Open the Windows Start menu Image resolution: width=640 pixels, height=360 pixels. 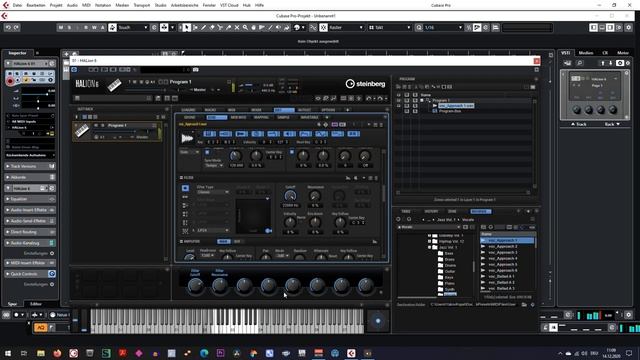tap(8, 353)
